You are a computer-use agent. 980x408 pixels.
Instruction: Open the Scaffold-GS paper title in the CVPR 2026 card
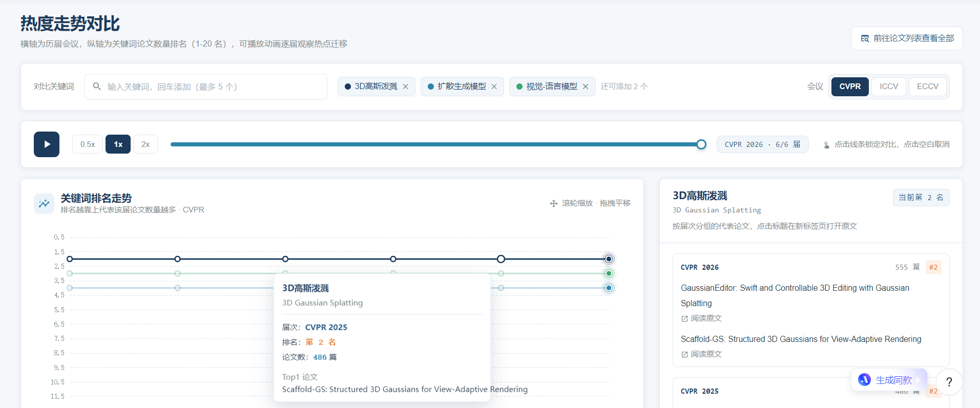click(x=801, y=339)
